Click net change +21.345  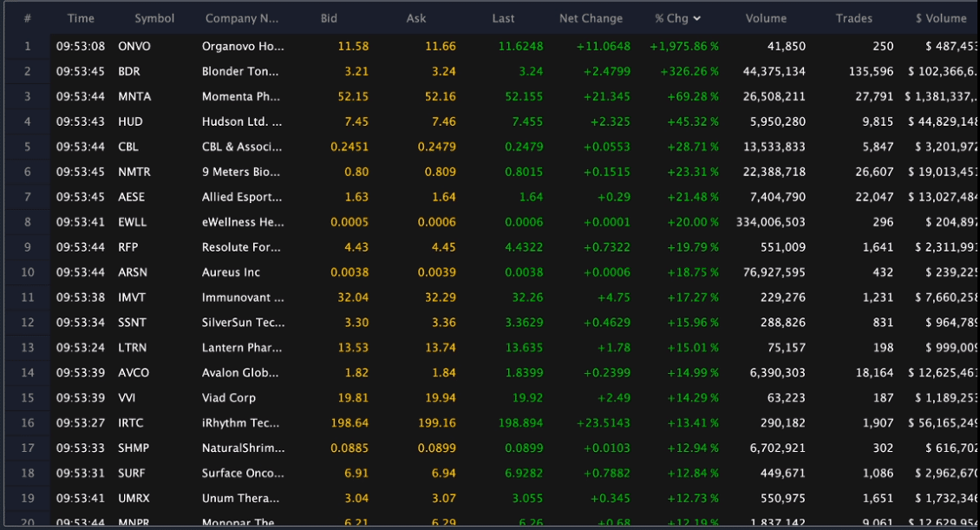coord(605,96)
